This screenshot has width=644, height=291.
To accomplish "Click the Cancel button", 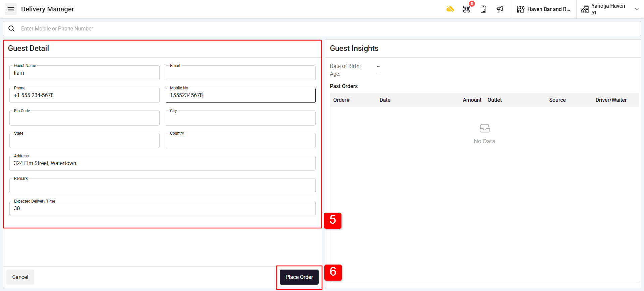I will (20, 277).
